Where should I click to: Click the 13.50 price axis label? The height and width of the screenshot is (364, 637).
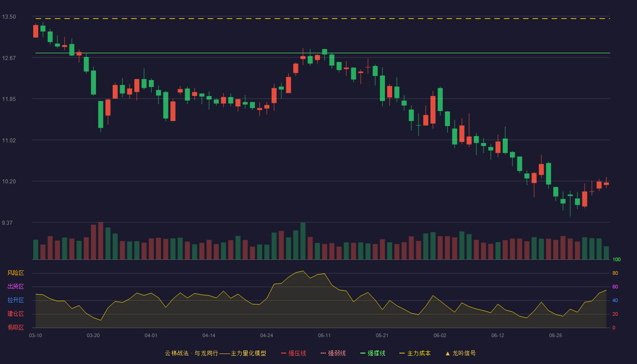click(9, 17)
